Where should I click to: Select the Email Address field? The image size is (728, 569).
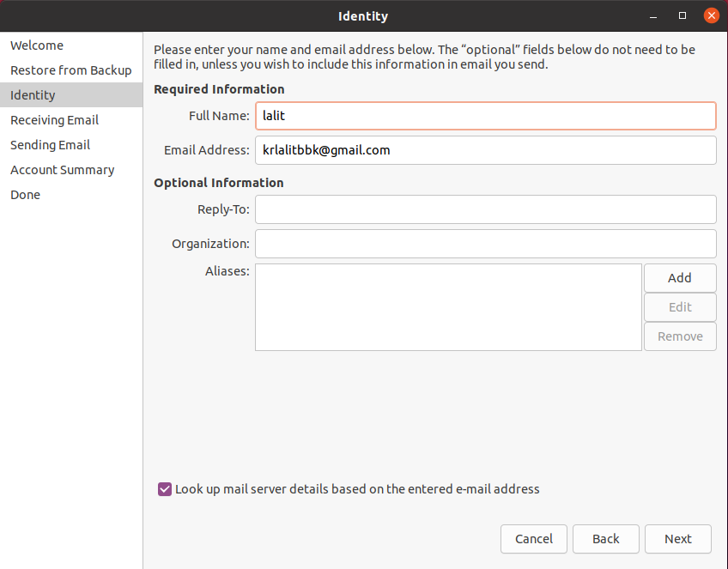485,149
